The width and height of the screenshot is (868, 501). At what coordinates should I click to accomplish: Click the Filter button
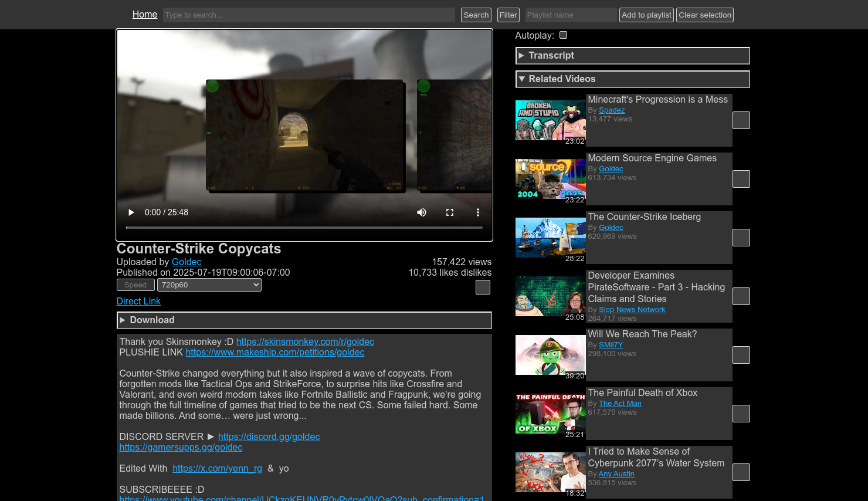pos(508,15)
